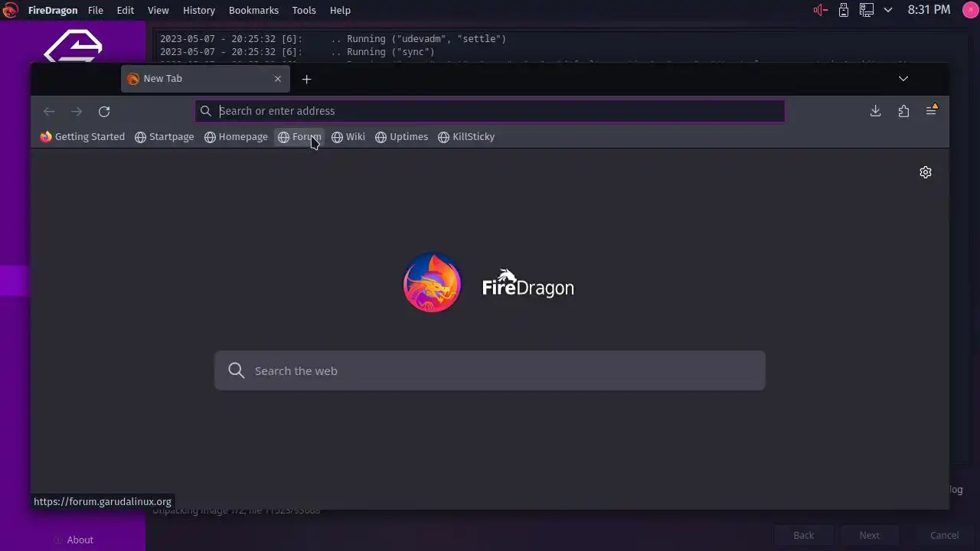Expand the list all tabs chevron

tap(903, 79)
